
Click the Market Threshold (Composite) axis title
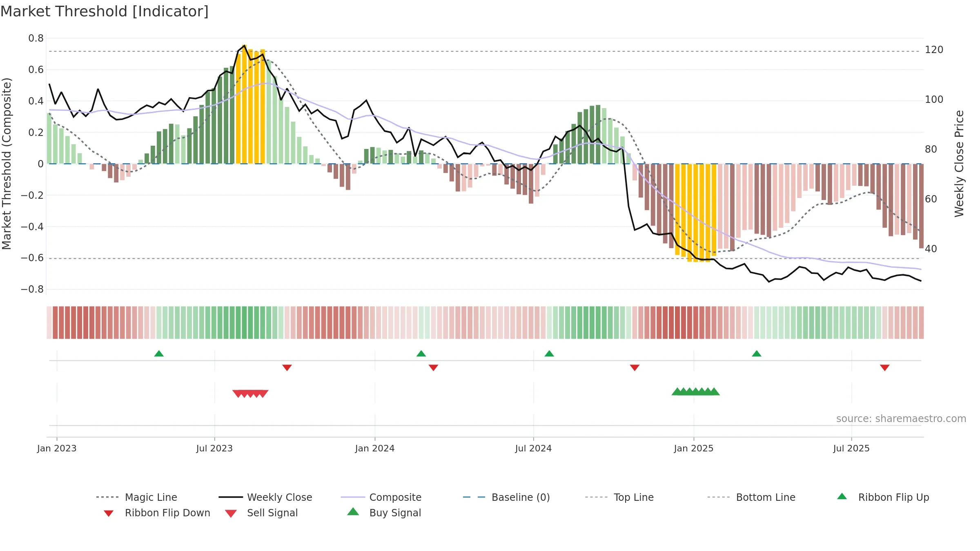[x=7, y=163]
